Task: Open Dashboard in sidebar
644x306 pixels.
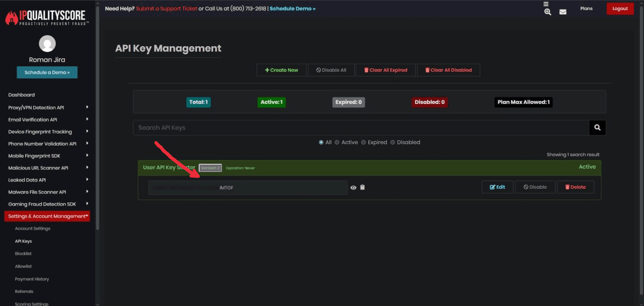Action: tap(22, 95)
